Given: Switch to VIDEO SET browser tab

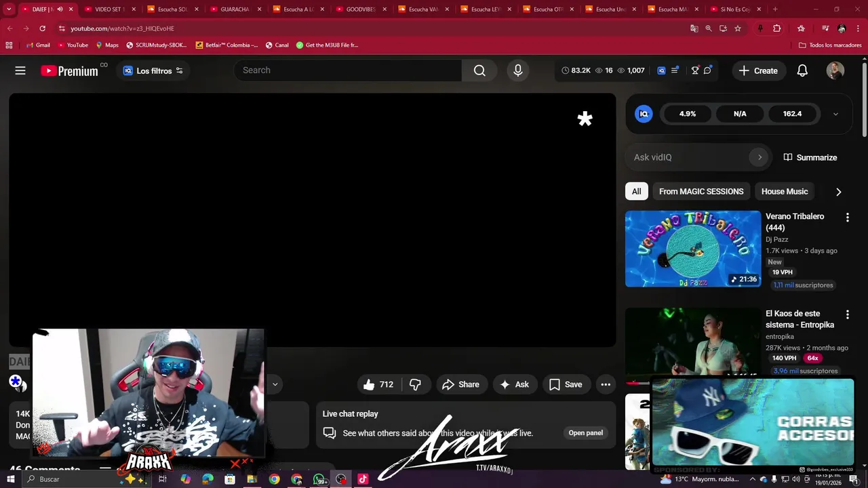Looking at the screenshot, I should (110, 9).
